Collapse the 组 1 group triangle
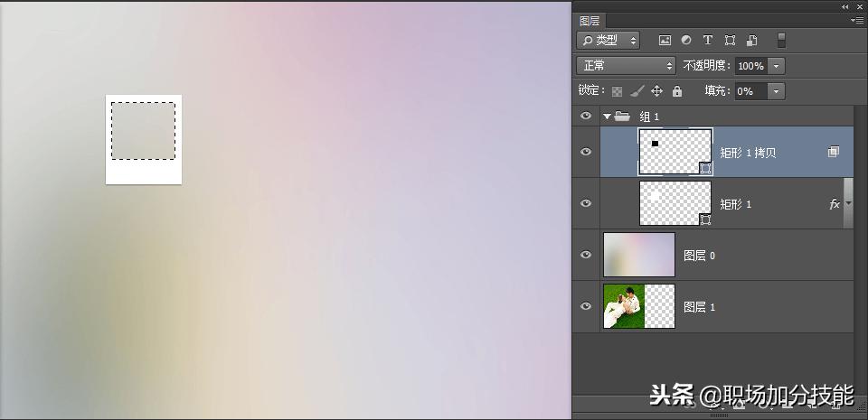This screenshot has height=420, width=868. point(608,117)
